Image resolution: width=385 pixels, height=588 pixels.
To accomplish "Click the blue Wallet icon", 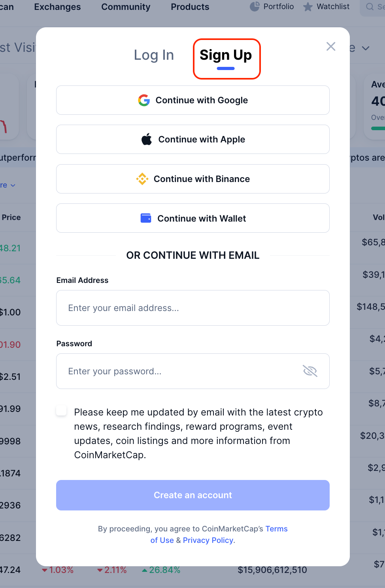I will [146, 218].
